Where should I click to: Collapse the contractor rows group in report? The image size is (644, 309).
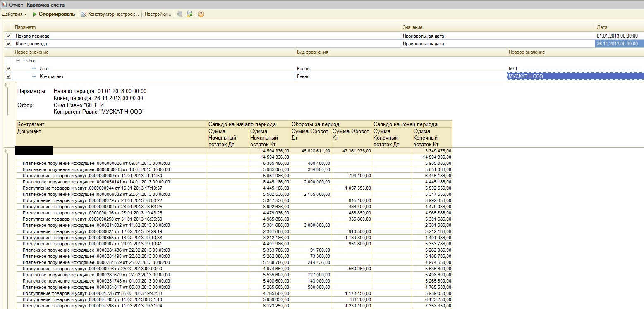pyautogui.click(x=7, y=151)
